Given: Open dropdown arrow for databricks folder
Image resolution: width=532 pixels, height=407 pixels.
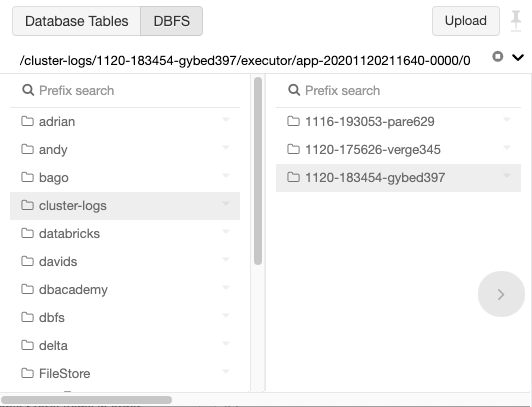Looking at the screenshot, I should coord(226,231).
